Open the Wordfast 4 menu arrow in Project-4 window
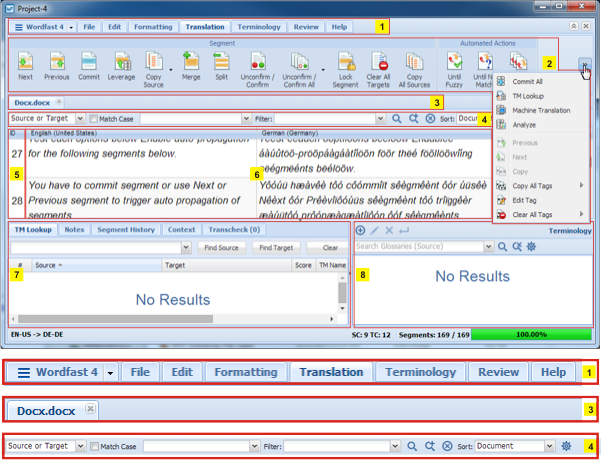601x460 pixels. click(x=71, y=27)
